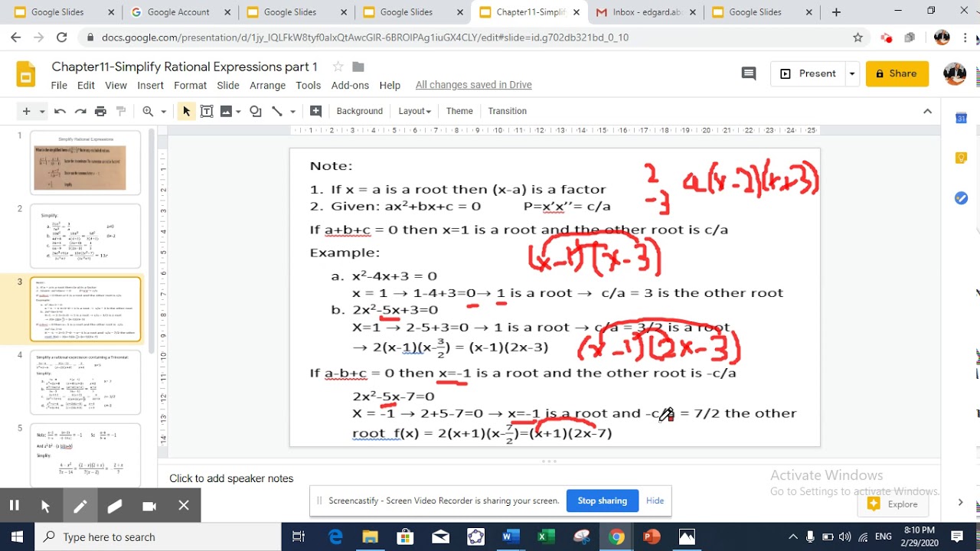Click All changes saved in Drive link

(473, 85)
